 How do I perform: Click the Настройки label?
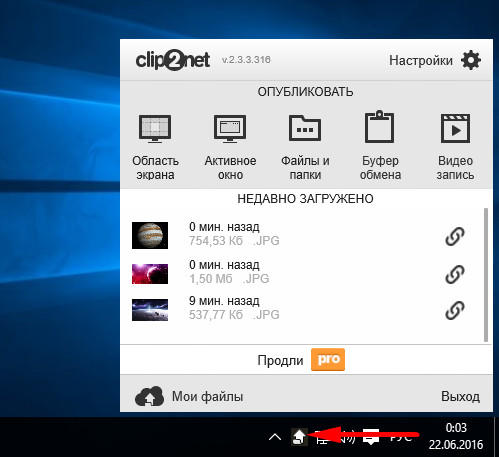click(421, 61)
